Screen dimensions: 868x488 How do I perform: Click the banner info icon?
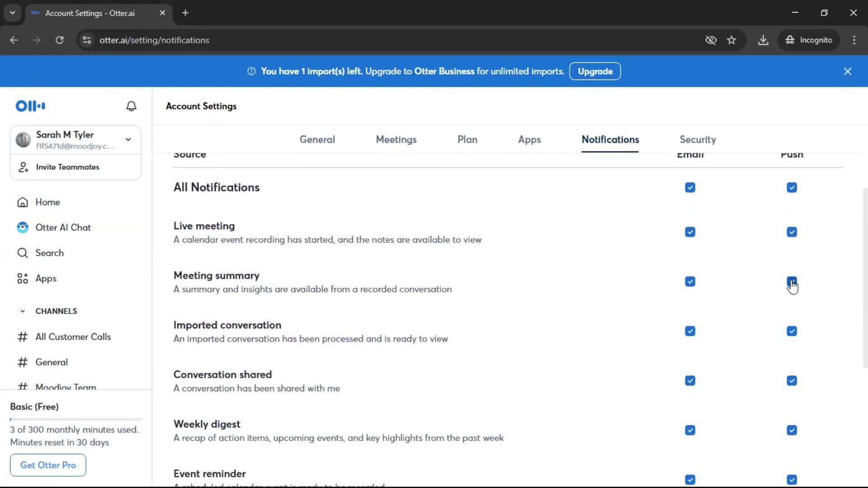(x=251, y=71)
